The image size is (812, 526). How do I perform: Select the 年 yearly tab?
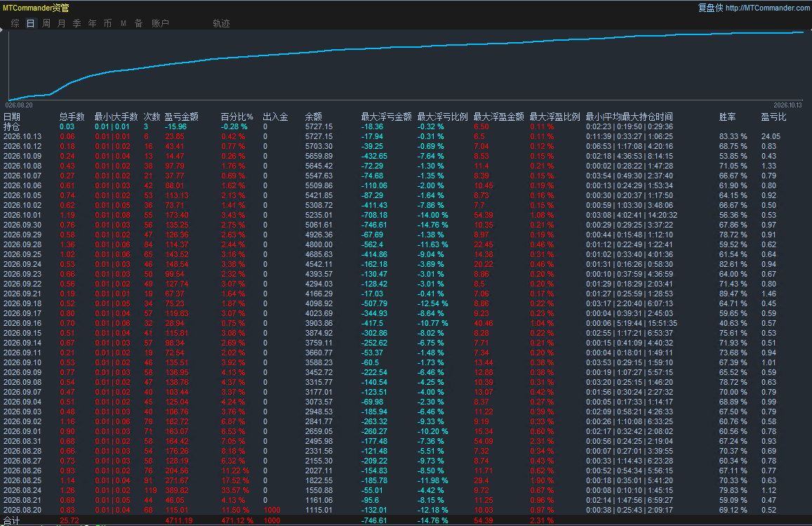pos(92,23)
